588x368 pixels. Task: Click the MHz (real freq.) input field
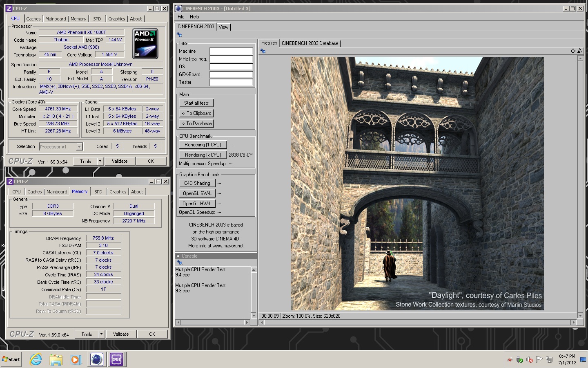pyautogui.click(x=232, y=59)
